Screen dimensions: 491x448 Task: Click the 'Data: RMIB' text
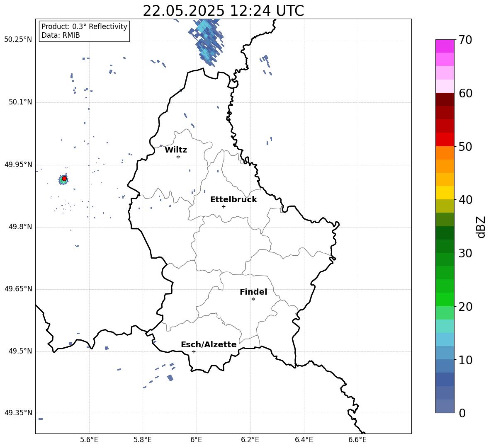(61, 35)
